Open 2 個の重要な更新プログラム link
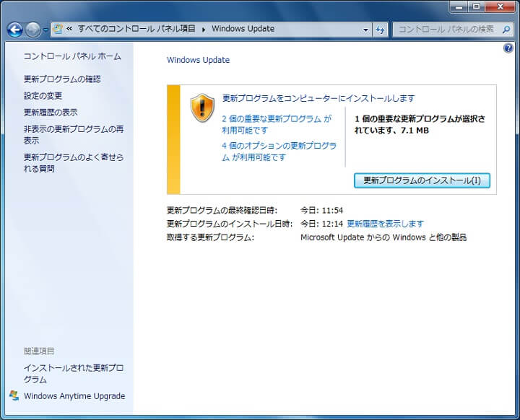520x420 pixels. pos(277,124)
